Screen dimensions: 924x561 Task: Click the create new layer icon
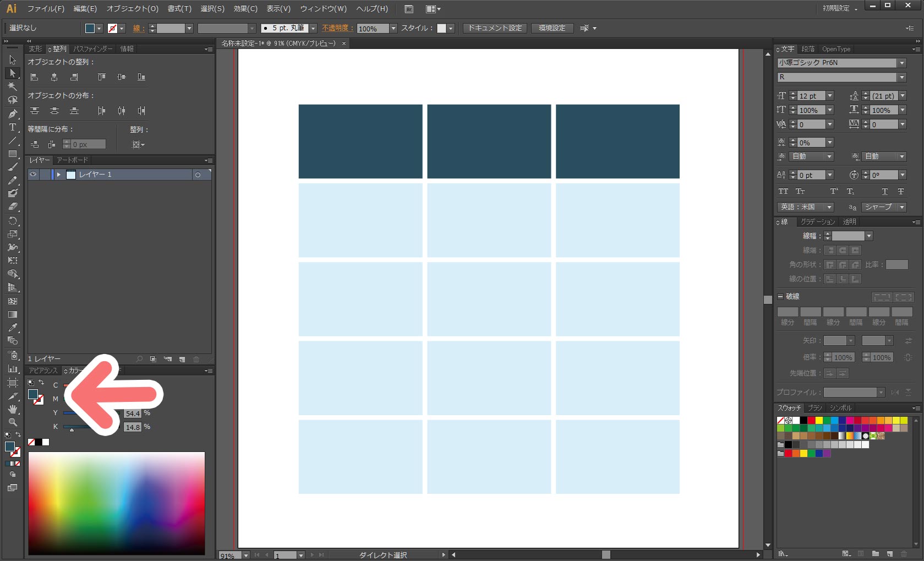(x=182, y=359)
